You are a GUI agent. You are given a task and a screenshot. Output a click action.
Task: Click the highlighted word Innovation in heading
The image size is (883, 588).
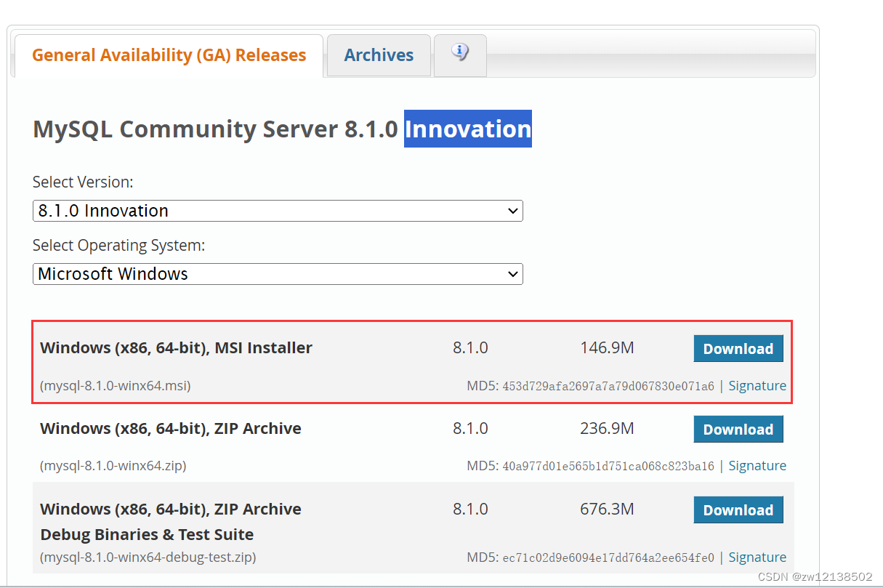click(x=468, y=129)
